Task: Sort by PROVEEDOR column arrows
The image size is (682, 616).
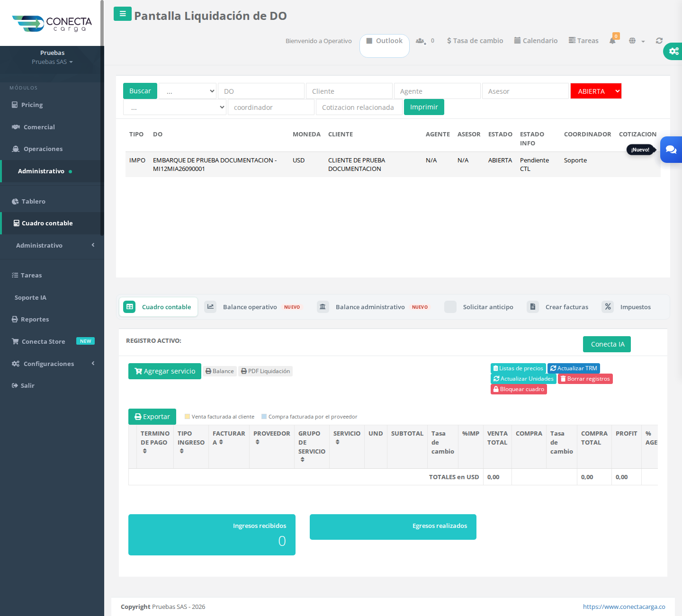Action: coord(258,442)
